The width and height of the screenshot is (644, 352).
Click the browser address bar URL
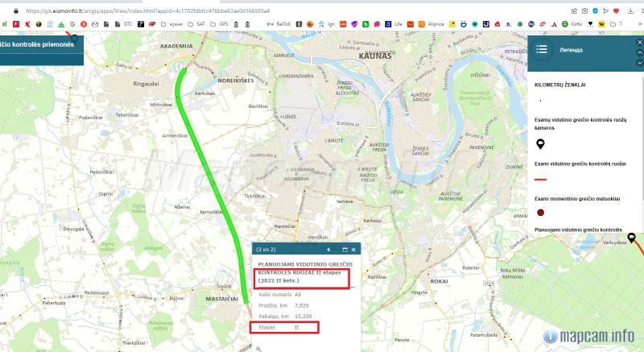click(x=145, y=10)
